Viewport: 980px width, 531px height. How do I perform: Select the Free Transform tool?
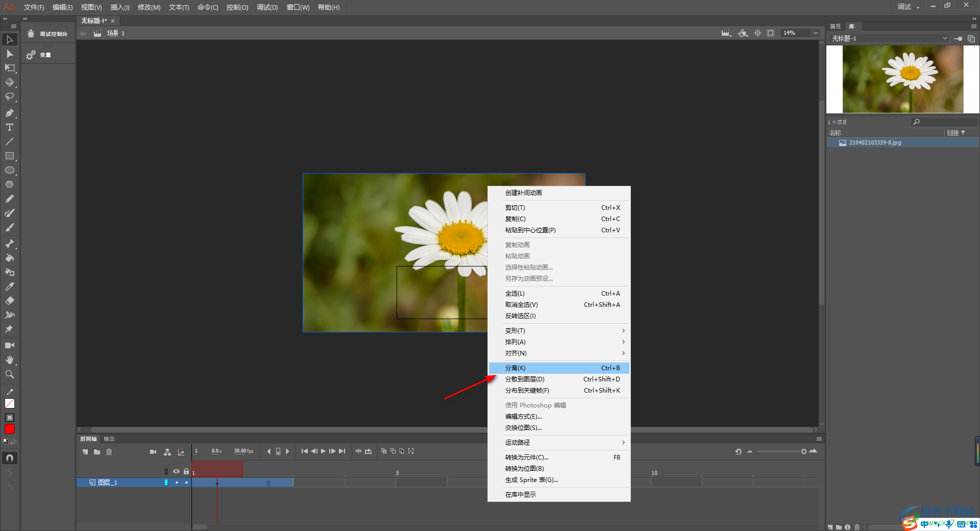click(x=9, y=68)
